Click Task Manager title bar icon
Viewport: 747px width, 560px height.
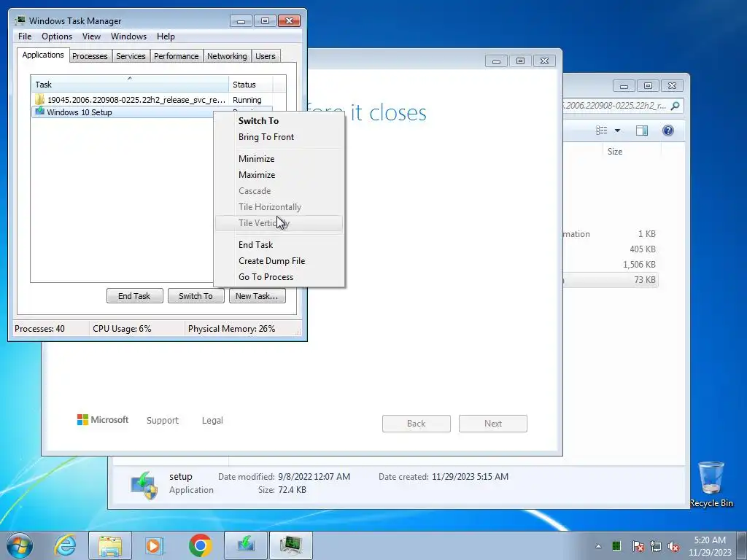coord(20,20)
